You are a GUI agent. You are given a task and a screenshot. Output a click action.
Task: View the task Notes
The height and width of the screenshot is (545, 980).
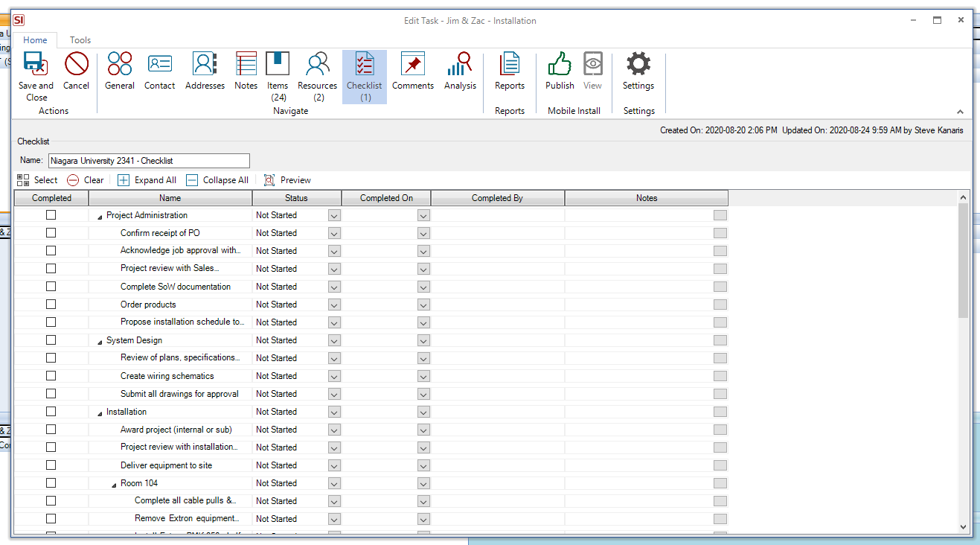[x=246, y=71]
